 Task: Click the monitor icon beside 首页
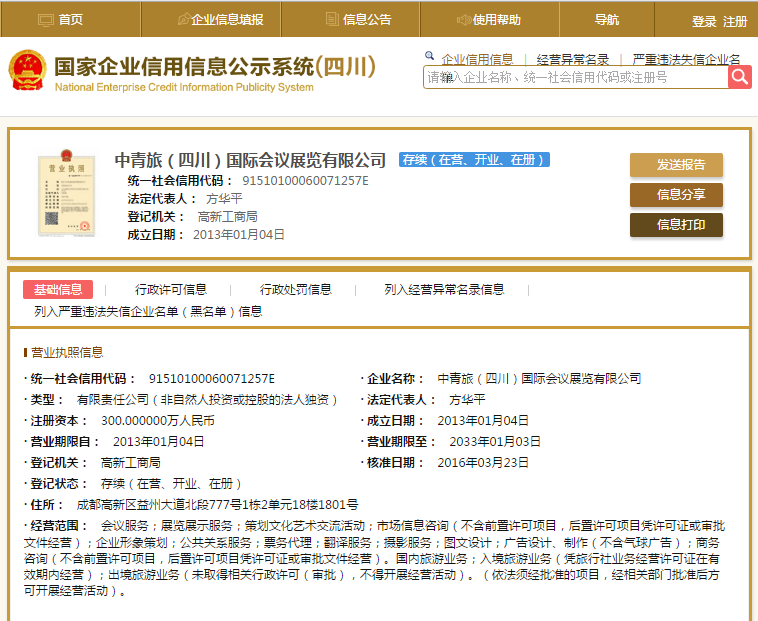tap(45, 20)
